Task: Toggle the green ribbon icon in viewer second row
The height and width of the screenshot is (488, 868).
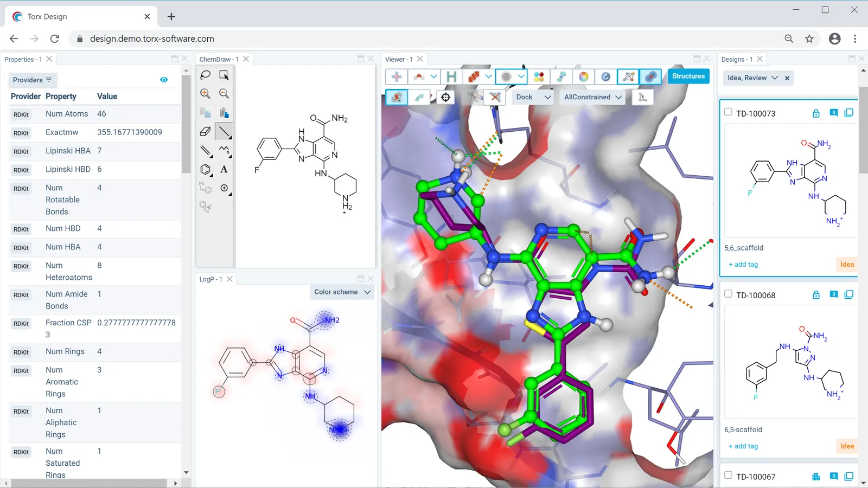Action: point(419,97)
